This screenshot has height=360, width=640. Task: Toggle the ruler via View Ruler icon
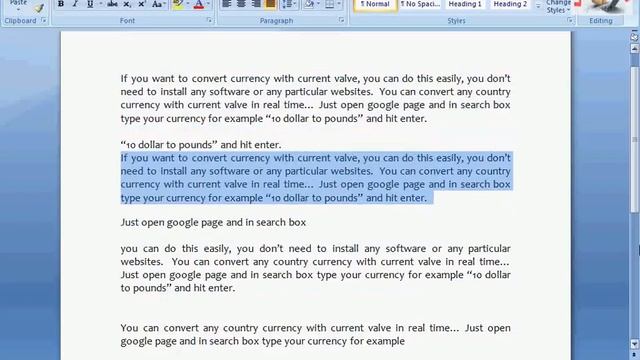tap(634, 37)
